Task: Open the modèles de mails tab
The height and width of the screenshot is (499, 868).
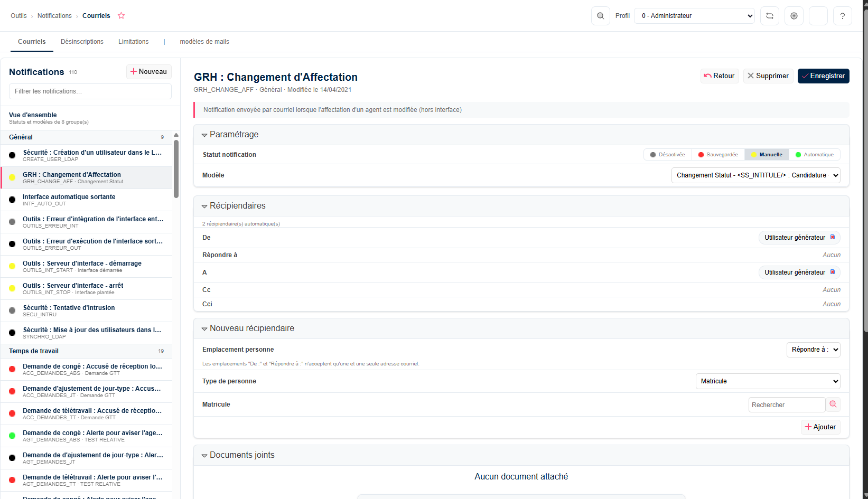Action: click(204, 42)
